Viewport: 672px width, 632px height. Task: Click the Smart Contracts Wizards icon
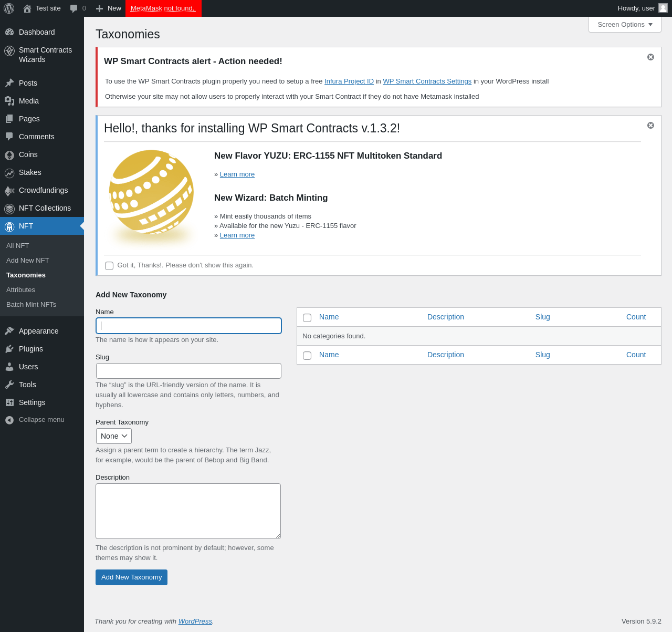click(9, 51)
